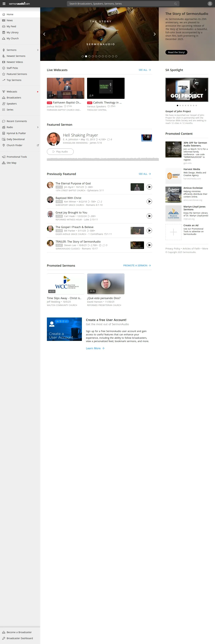Play The Eternal Purpose of God
215x644 pixels.
point(149,187)
